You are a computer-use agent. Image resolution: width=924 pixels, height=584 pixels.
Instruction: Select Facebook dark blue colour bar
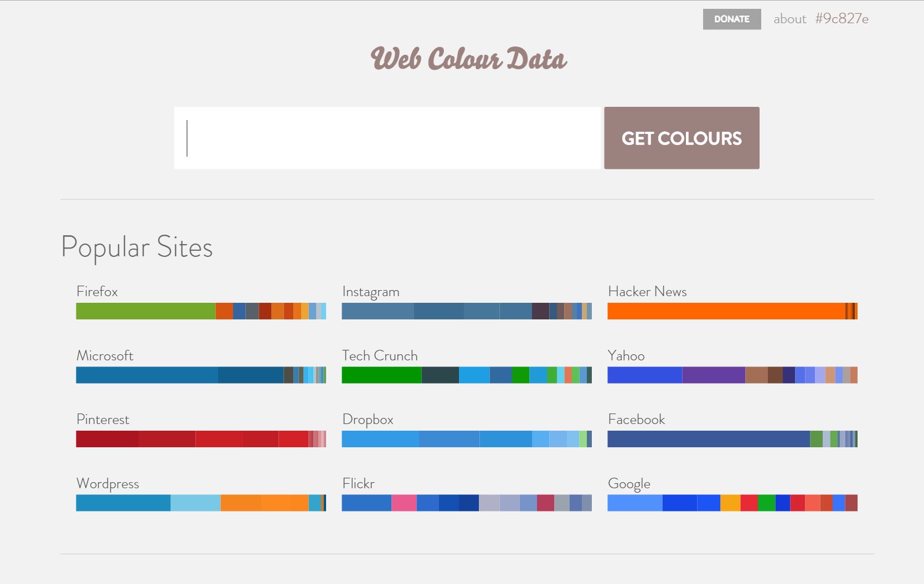(x=708, y=439)
